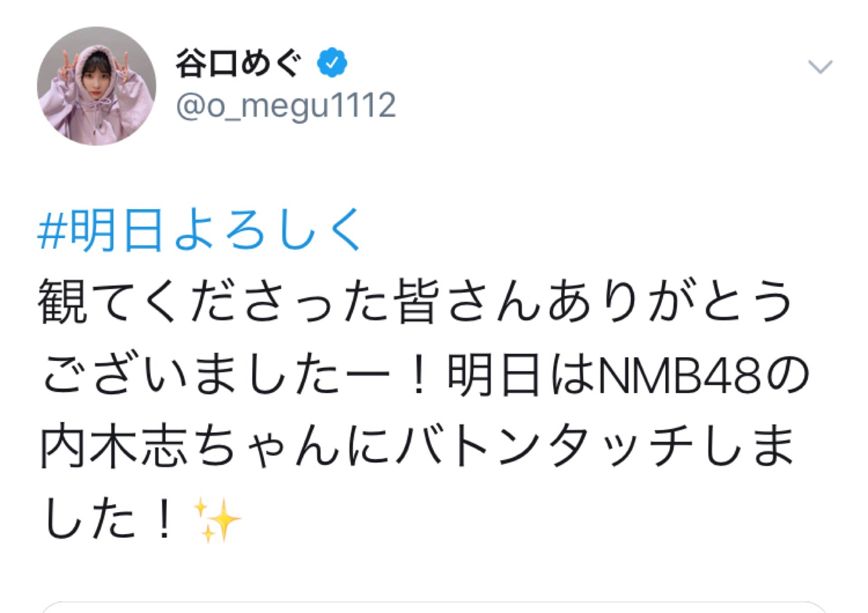Click the word 皆さん in tweet text
The image size is (868, 613).
(467, 302)
